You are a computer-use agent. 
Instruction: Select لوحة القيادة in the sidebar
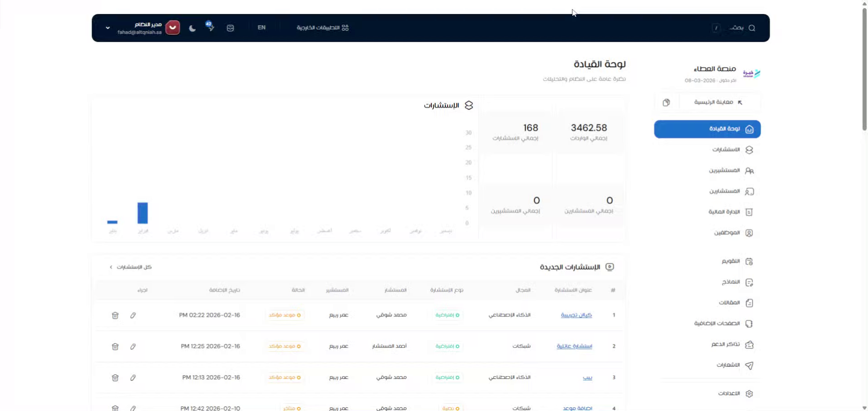tap(707, 129)
